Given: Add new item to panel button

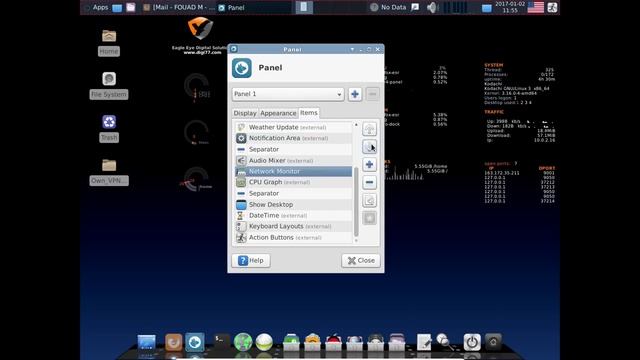Looking at the screenshot, I should click(x=369, y=164).
